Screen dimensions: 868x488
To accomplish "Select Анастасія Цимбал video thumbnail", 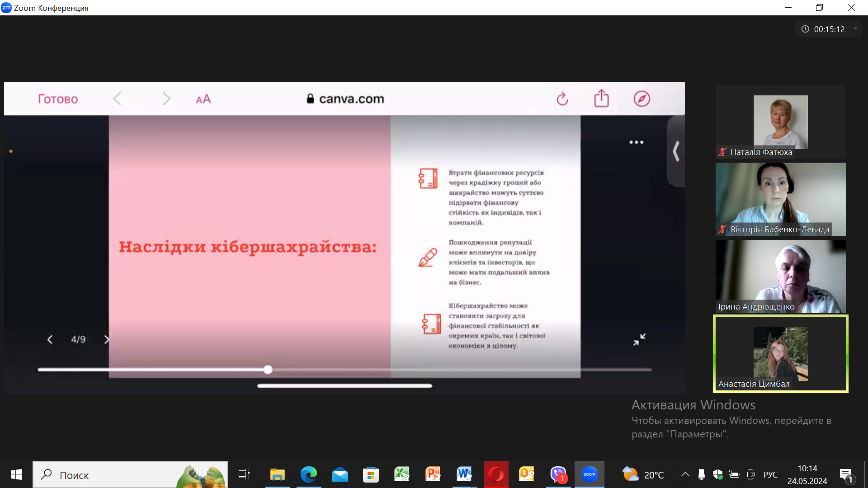I will coord(780,354).
